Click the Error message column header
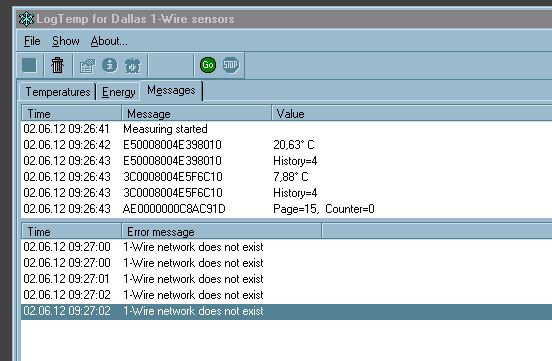The width and height of the screenshot is (552, 361). pyautogui.click(x=221, y=232)
